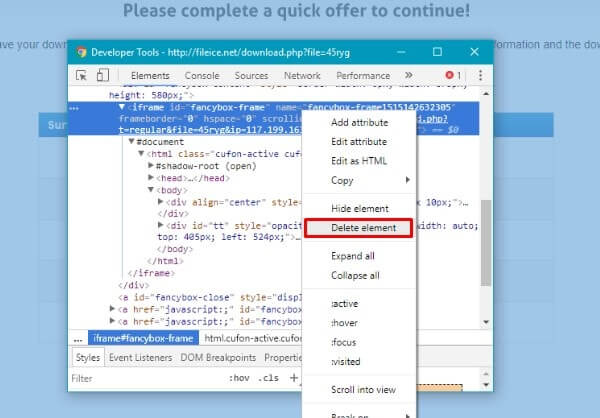Select Edit as HTML menu entry
Image resolution: width=600 pixels, height=418 pixels.
[359, 161]
